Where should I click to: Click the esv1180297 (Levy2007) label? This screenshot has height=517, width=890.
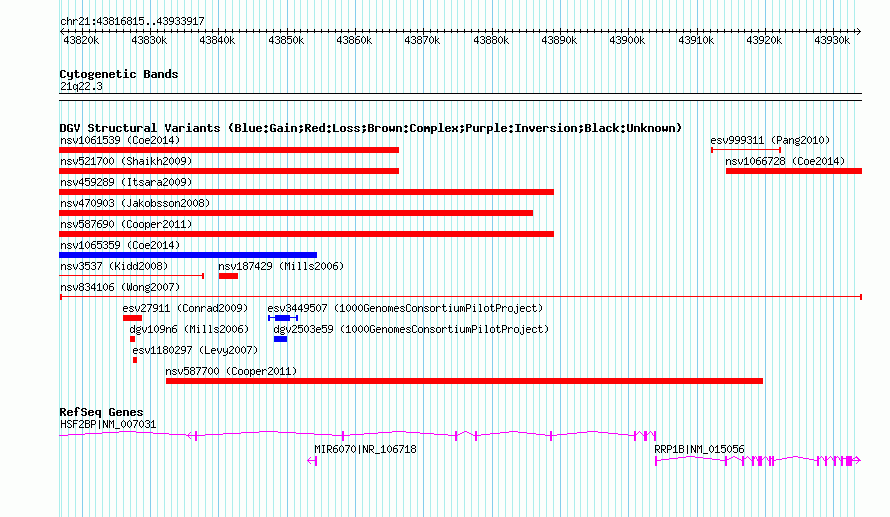[x=195, y=350]
